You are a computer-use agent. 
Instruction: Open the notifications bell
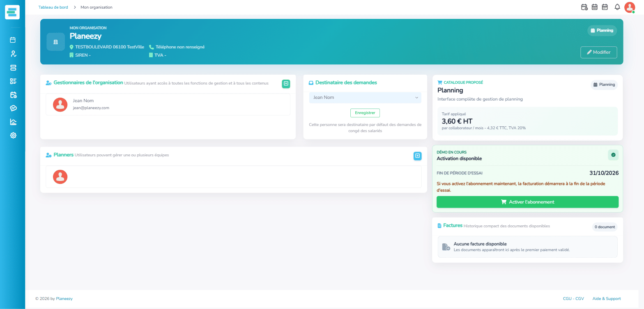[x=617, y=7]
